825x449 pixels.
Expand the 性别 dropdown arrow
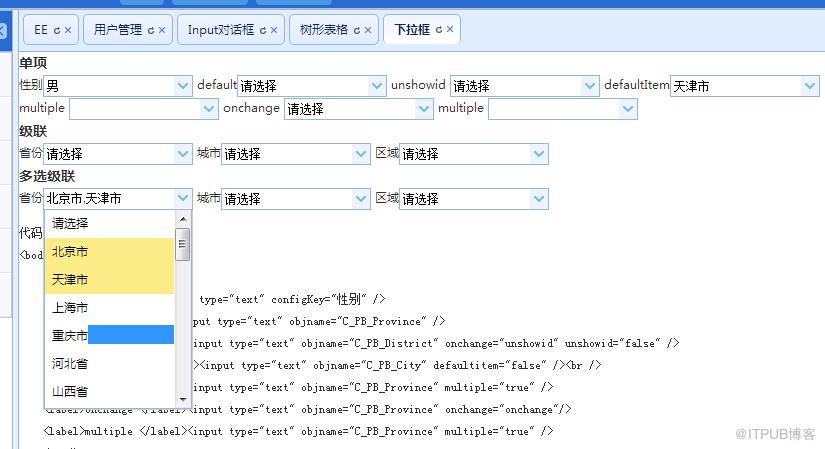point(183,86)
